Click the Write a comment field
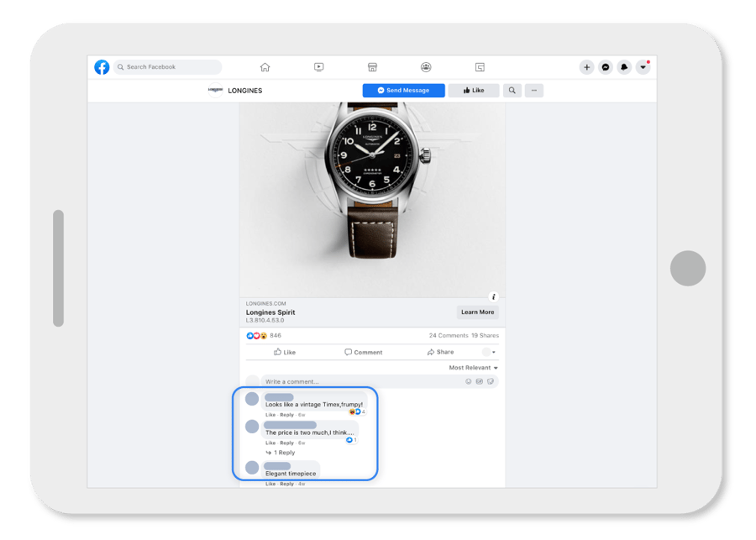This screenshot has height=540, width=756. (x=380, y=381)
